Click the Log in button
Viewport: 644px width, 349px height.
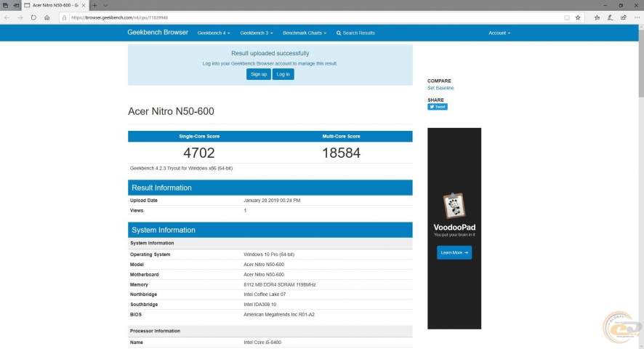(283, 74)
